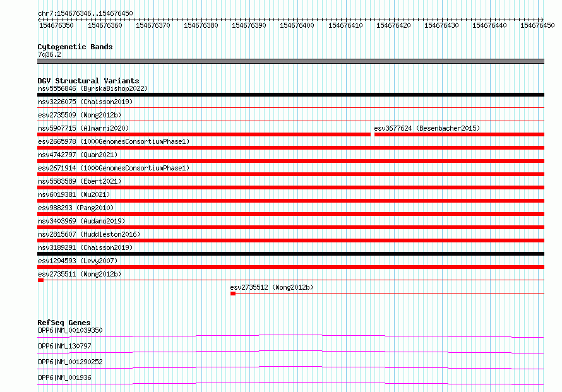Click the esv2735511 (Wong2012b) variant label

point(80,274)
